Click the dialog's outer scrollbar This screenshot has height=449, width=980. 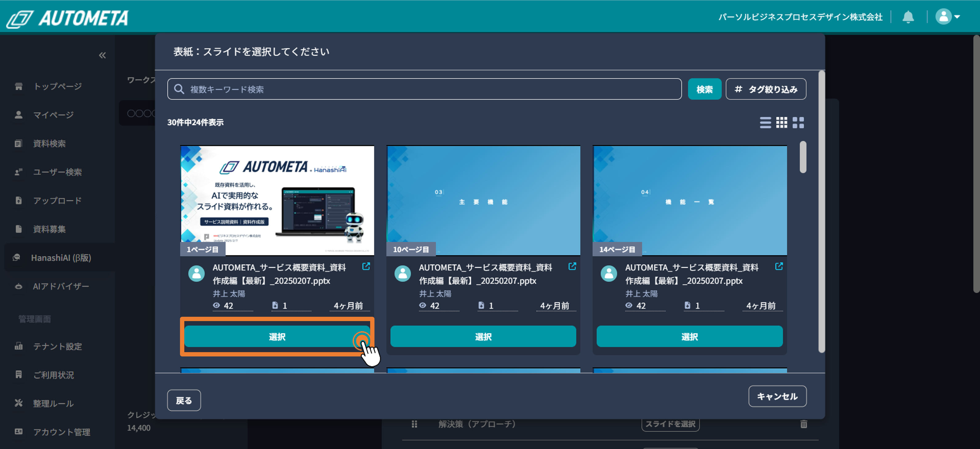click(x=822, y=211)
